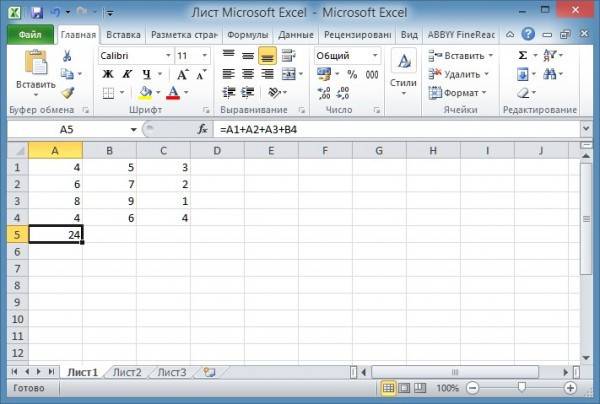Image resolution: width=600 pixels, height=404 pixels.
Task: Open the Calibri font name dropdown
Action: (x=164, y=56)
